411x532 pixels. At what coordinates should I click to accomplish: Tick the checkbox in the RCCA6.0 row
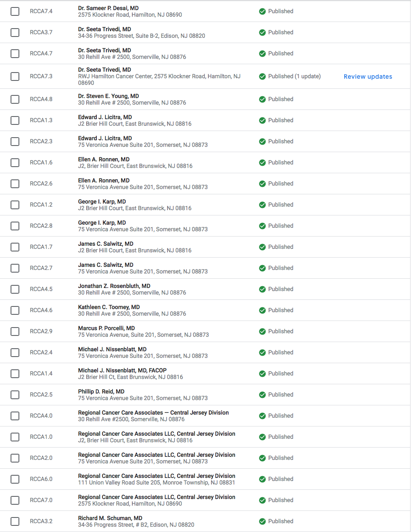[x=15, y=479]
